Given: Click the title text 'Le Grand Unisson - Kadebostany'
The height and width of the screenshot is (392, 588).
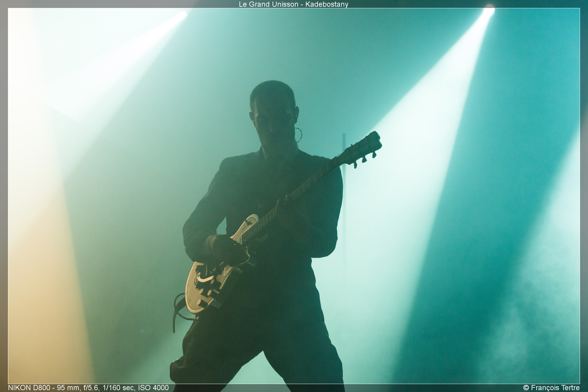Looking at the screenshot, I should click(293, 4).
